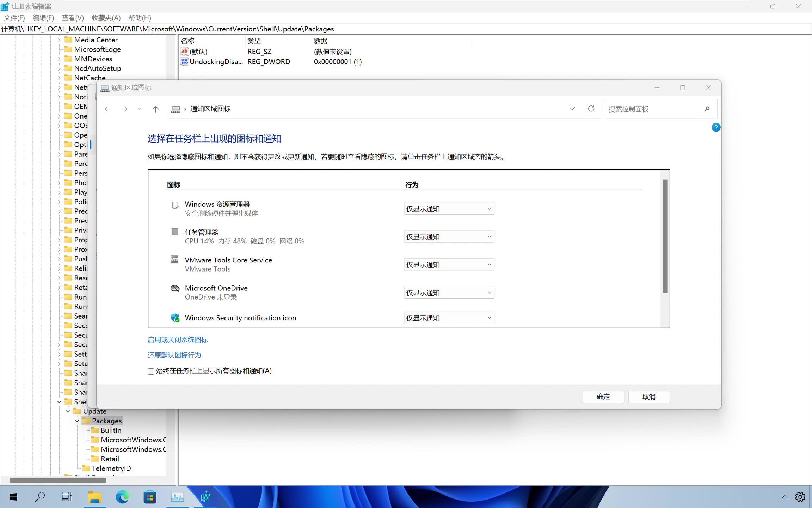This screenshot has height=508, width=812.
Task: Navigate up one level with the up arrow
Action: click(x=155, y=109)
